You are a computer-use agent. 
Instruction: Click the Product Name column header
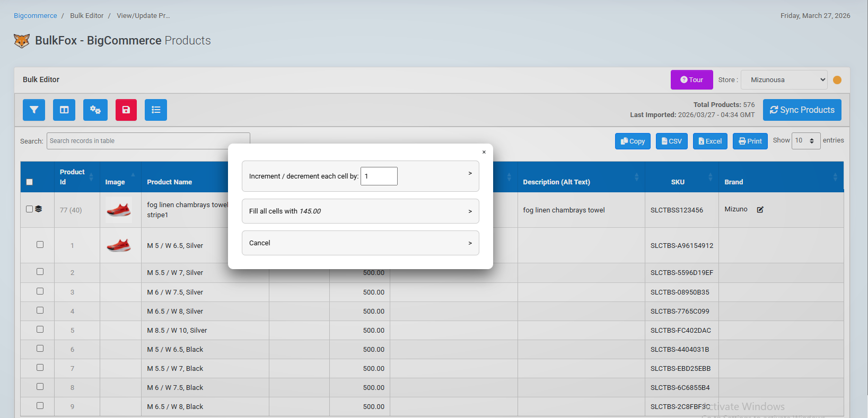click(170, 182)
